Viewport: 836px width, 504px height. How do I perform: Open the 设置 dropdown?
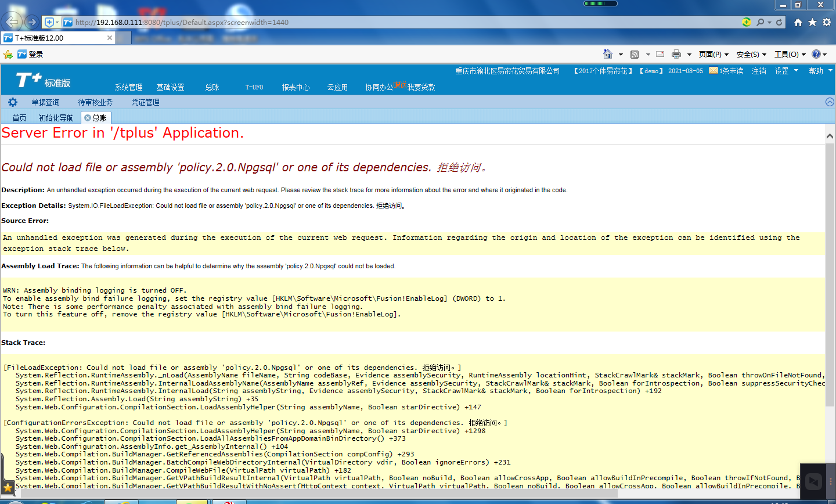pos(786,71)
